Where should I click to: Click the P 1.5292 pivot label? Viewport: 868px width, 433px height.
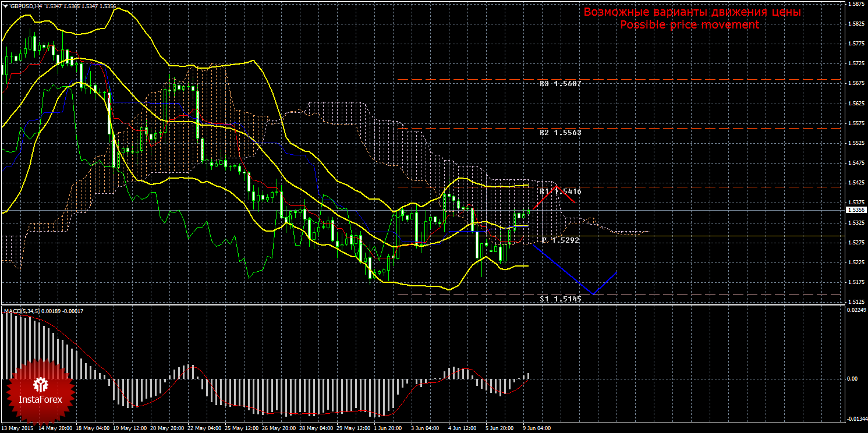[560, 240]
